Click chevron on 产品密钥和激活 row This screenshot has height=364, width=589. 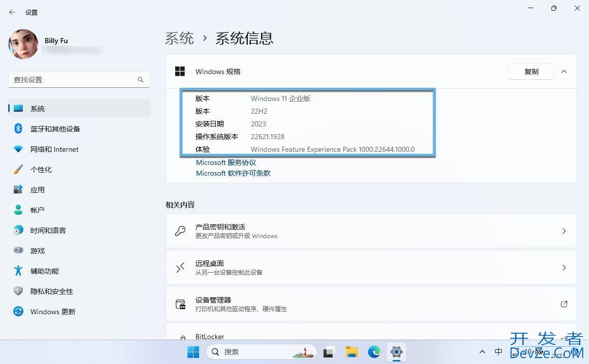click(564, 230)
